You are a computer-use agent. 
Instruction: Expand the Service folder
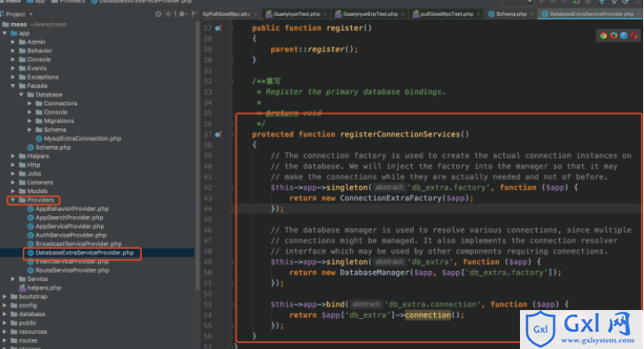click(13, 279)
